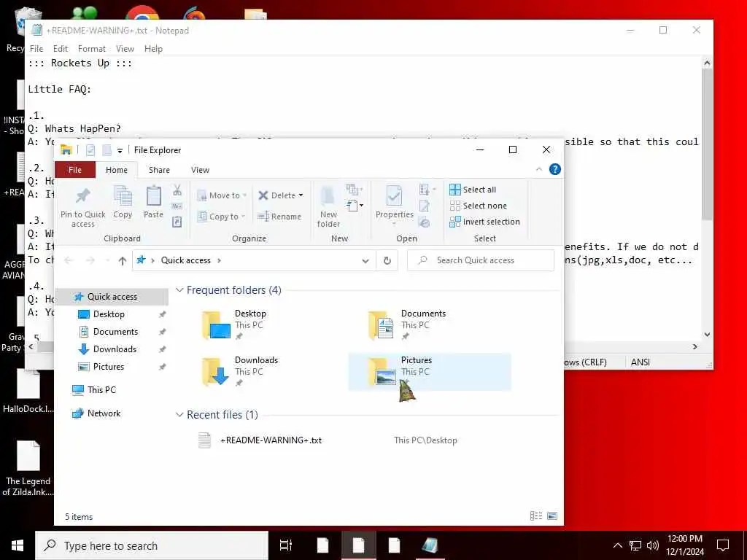Screen dimensions: 747x560
Task: Click the Rename button in Organize group
Action: (x=279, y=217)
